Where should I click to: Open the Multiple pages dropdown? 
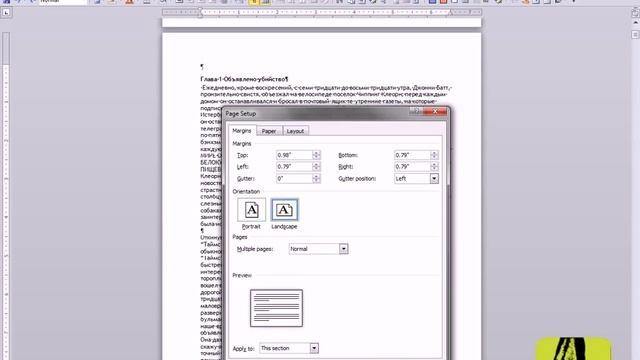343,249
